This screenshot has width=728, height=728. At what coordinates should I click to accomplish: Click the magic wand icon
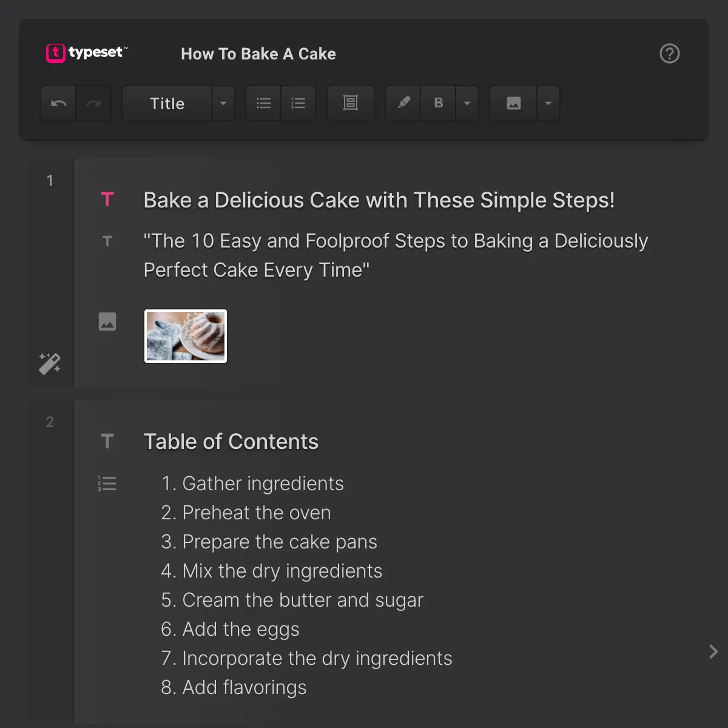tap(50, 363)
